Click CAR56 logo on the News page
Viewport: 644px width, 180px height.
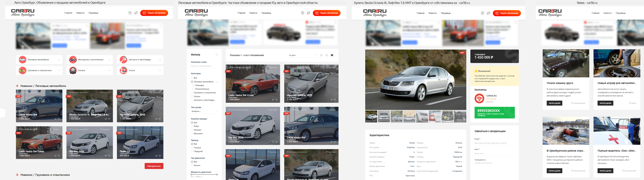550,12
